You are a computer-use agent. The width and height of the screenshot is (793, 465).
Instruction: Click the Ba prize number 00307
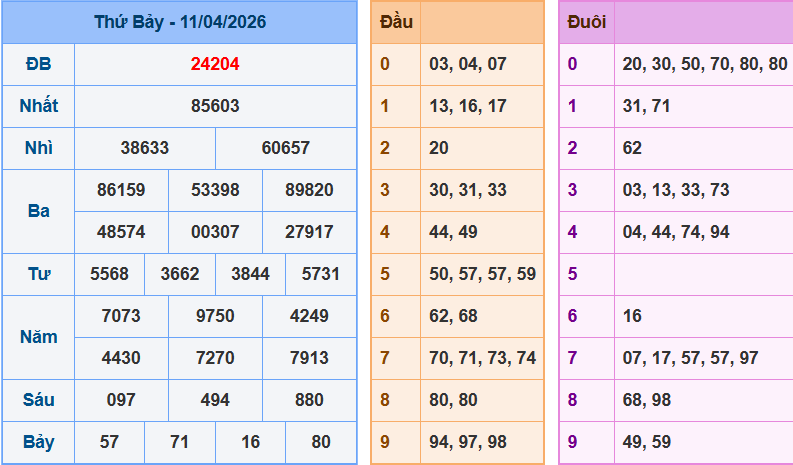coord(215,232)
